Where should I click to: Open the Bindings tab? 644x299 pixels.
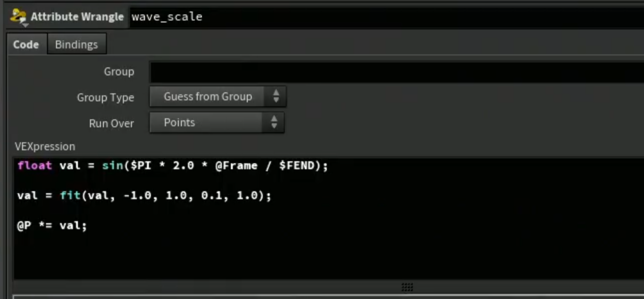pyautogui.click(x=76, y=44)
